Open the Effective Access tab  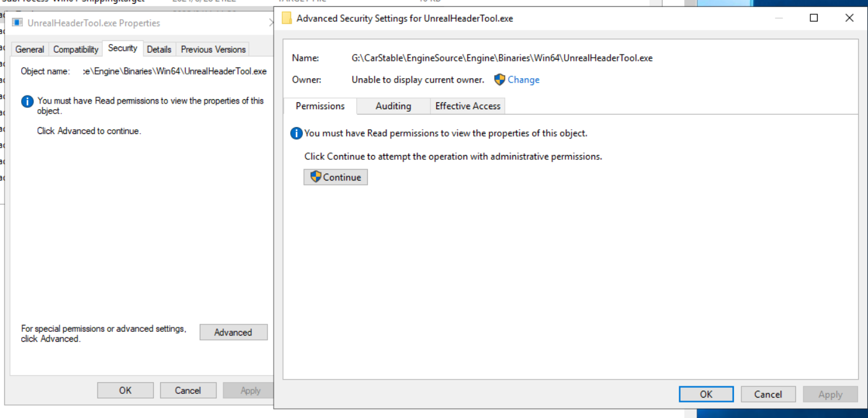(468, 106)
